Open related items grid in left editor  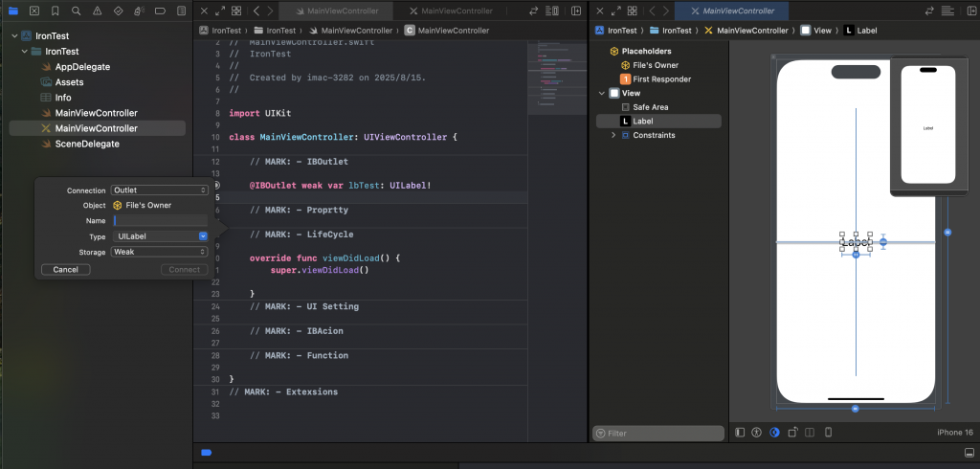click(236, 11)
